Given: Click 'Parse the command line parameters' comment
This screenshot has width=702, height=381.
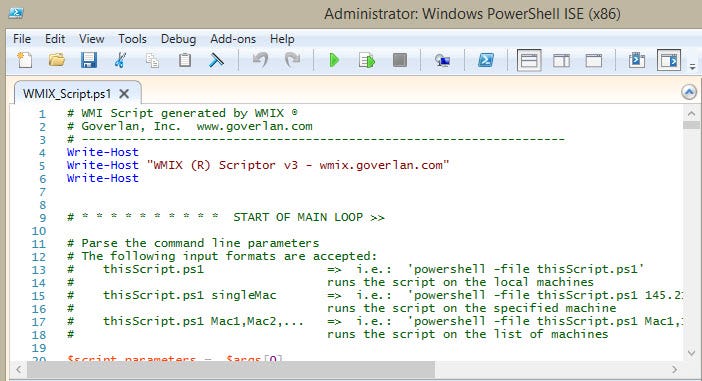Looking at the screenshot, I should click(x=200, y=243).
